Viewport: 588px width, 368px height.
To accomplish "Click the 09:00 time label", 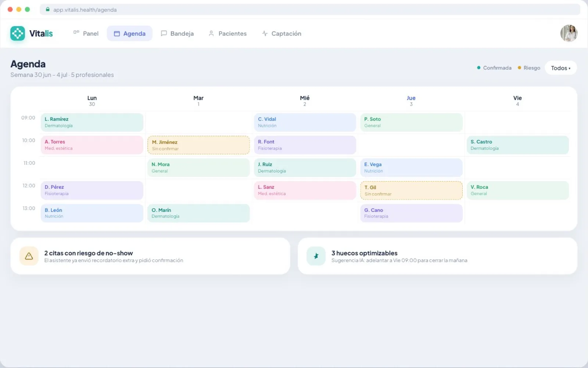I will click(28, 118).
